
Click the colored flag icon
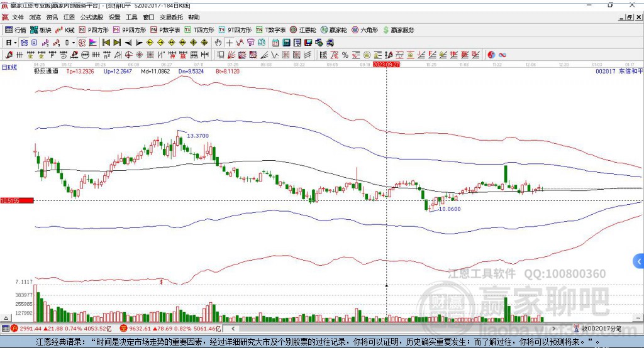(x=93, y=43)
